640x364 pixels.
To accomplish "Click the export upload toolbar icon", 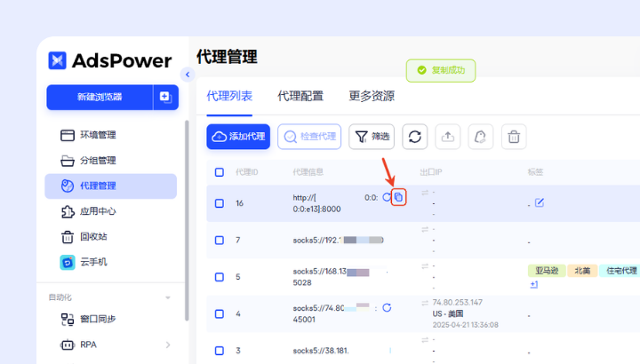I will pos(448,137).
